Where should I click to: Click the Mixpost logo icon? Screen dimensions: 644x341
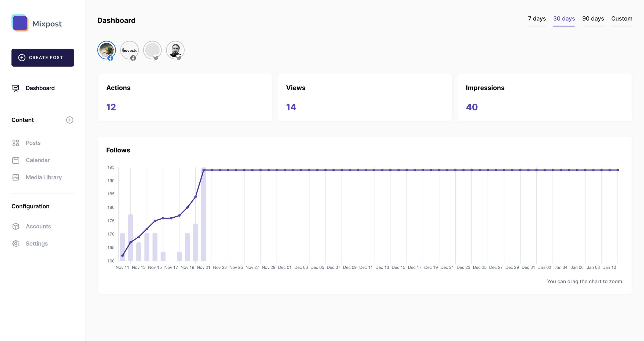[20, 23]
